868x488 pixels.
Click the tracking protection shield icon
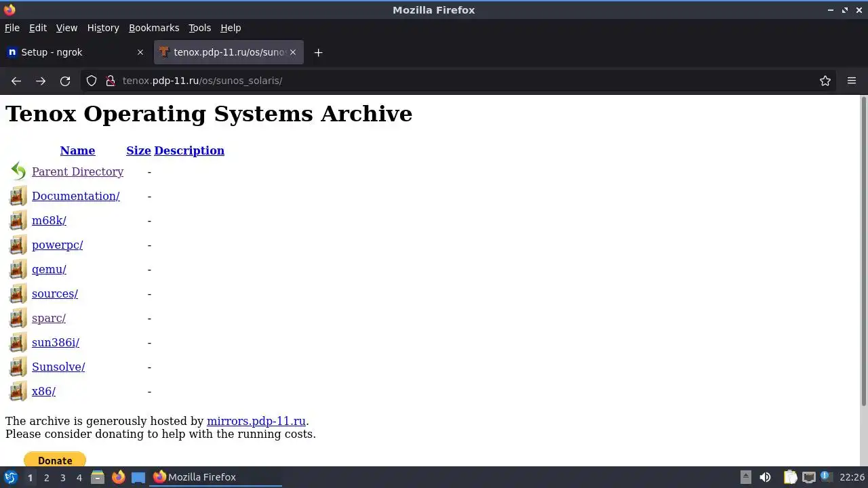pyautogui.click(x=92, y=81)
